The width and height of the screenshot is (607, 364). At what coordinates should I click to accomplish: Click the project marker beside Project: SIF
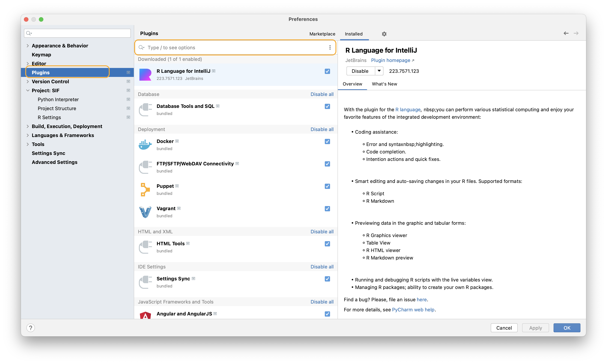(128, 91)
